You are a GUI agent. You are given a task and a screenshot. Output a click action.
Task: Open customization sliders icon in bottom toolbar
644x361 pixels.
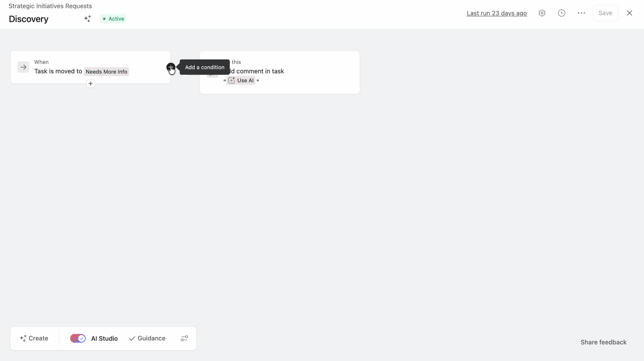(x=184, y=338)
